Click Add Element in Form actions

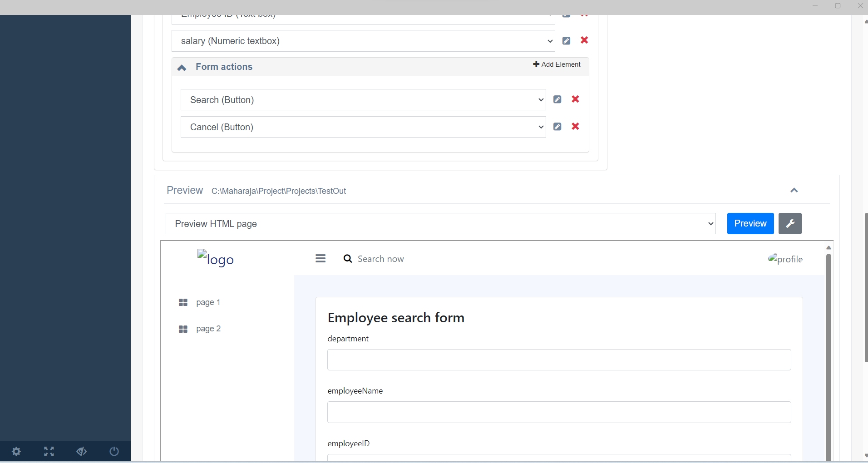pyautogui.click(x=557, y=64)
